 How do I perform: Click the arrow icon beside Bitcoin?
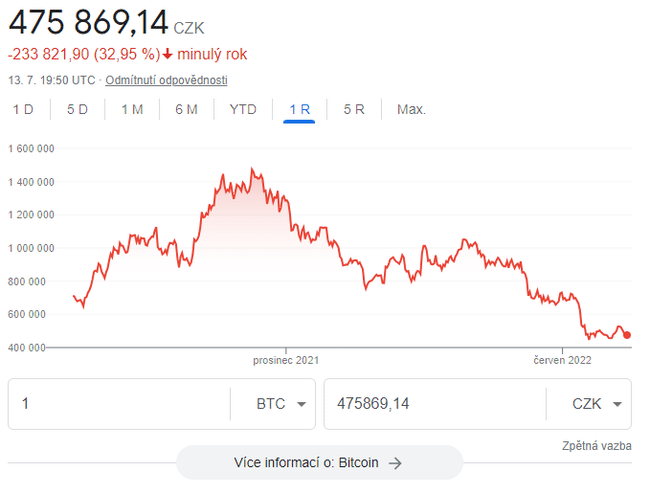395,463
